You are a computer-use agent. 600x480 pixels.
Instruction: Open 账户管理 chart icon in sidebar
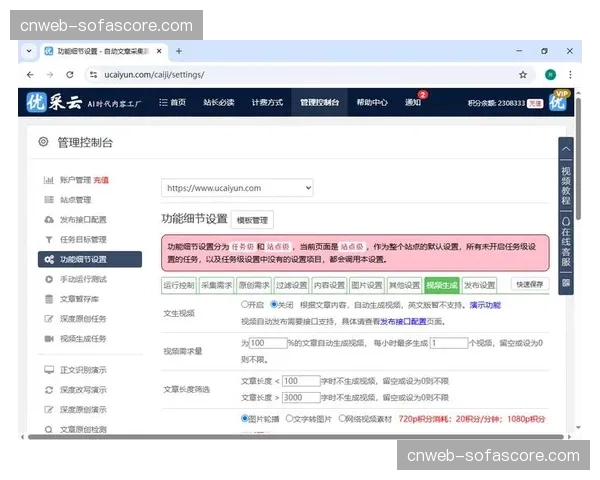point(49,180)
